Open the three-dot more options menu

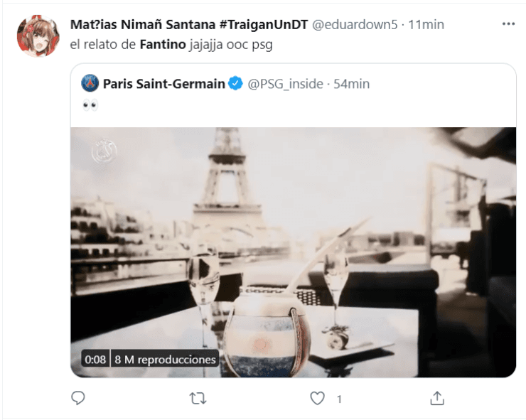[x=508, y=24]
